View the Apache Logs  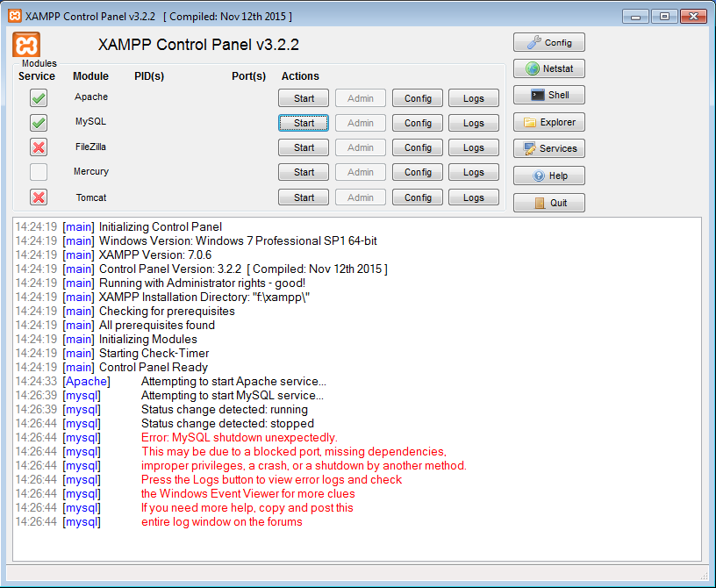474,98
